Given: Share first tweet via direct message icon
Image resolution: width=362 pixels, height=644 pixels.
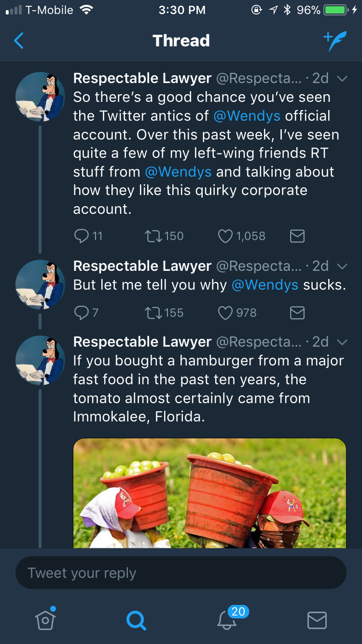Looking at the screenshot, I should coord(297,236).
